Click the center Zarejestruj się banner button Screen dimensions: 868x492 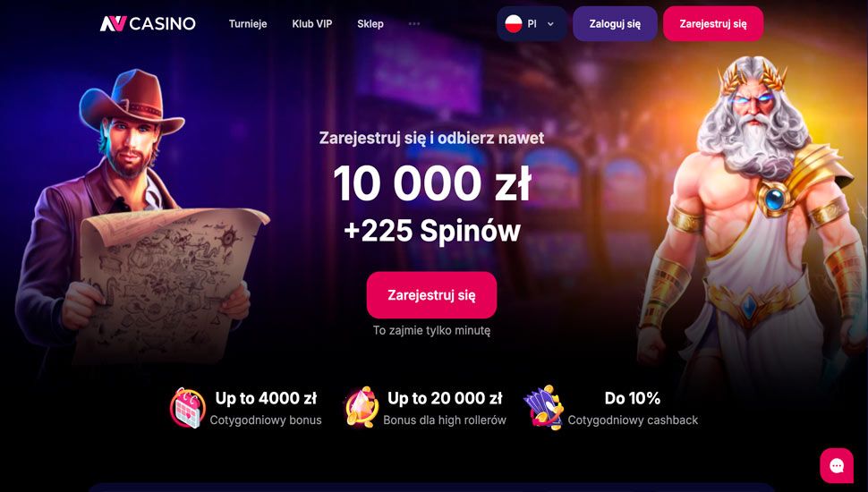432,295
